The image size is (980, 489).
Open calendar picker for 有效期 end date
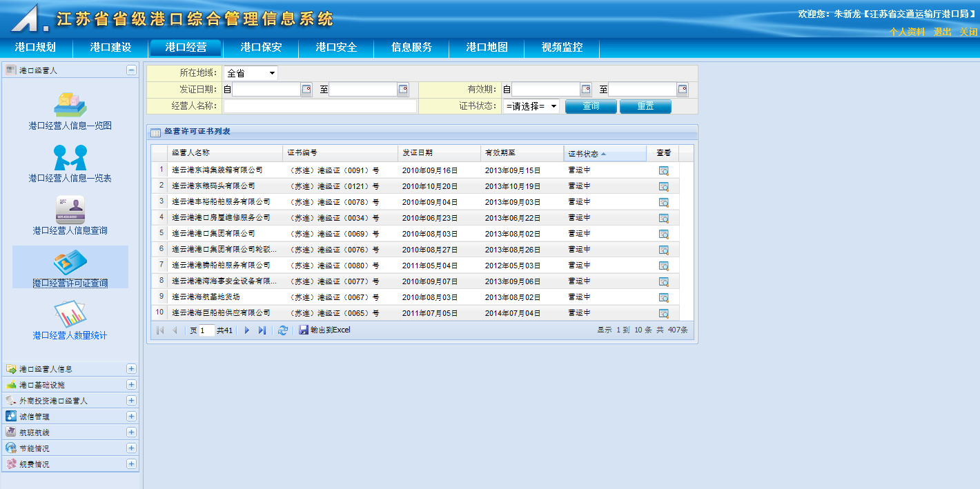pos(683,90)
